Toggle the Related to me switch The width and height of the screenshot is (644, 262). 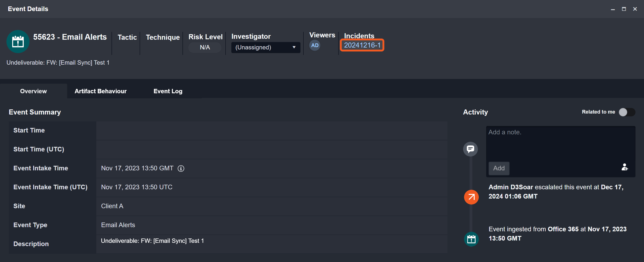[x=626, y=112]
